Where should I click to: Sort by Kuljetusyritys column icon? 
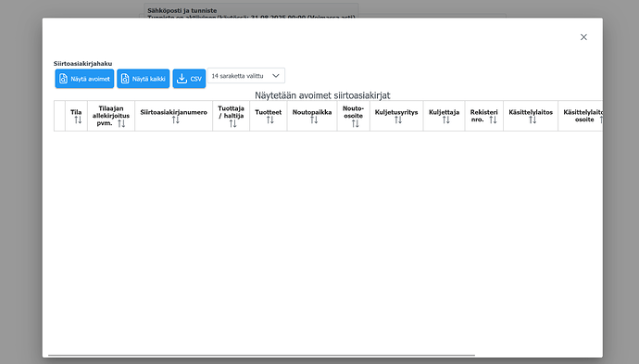[x=398, y=119]
